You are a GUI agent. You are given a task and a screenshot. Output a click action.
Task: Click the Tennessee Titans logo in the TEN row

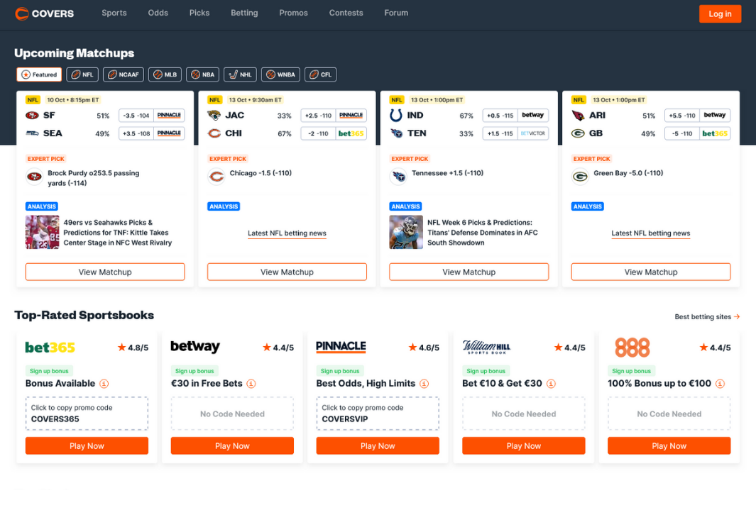pos(396,133)
